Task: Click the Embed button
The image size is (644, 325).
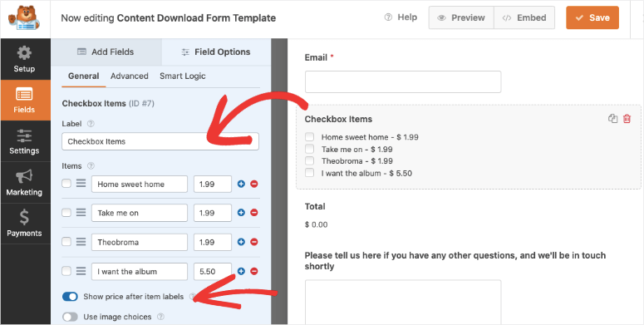Action: [524, 17]
